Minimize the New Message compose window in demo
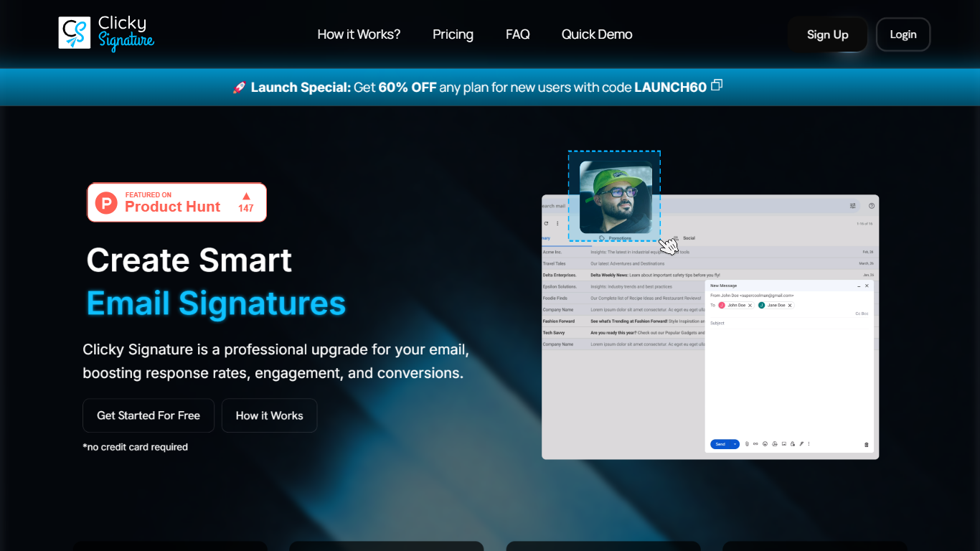The height and width of the screenshot is (551, 980). pos(859,286)
